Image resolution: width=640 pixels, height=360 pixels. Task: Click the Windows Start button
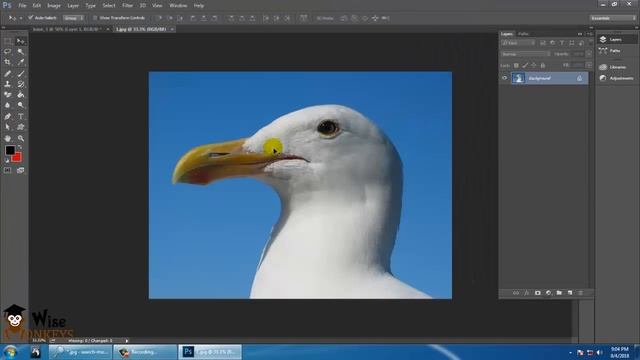pos(10,352)
